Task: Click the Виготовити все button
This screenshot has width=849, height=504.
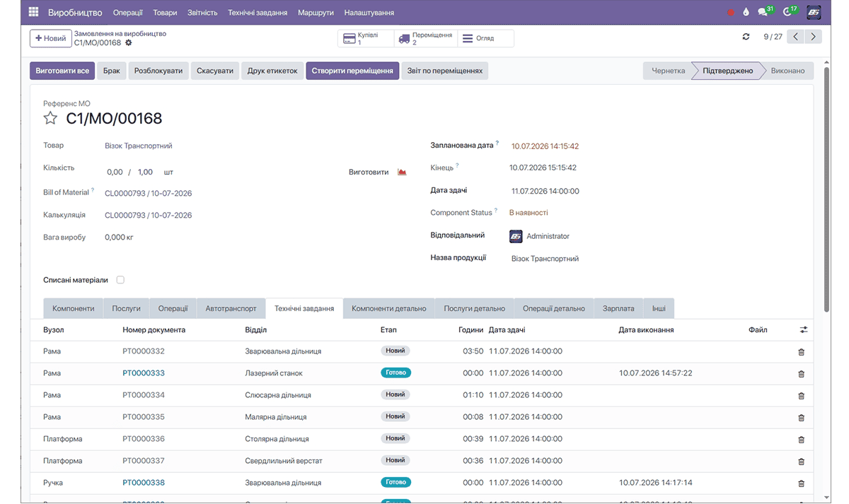Action: tap(62, 71)
